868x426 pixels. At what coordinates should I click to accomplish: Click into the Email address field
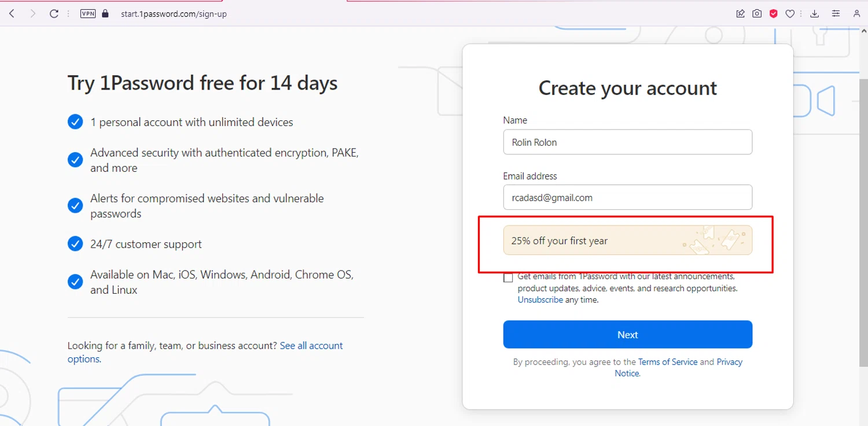627,198
